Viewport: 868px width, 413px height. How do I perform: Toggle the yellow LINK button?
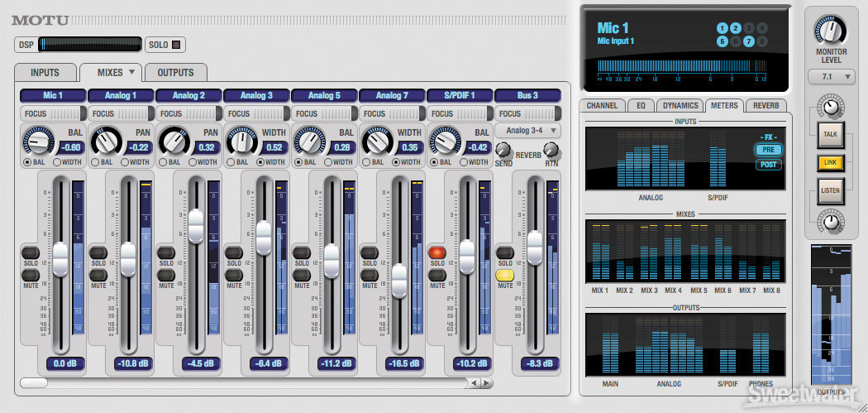[x=829, y=164]
